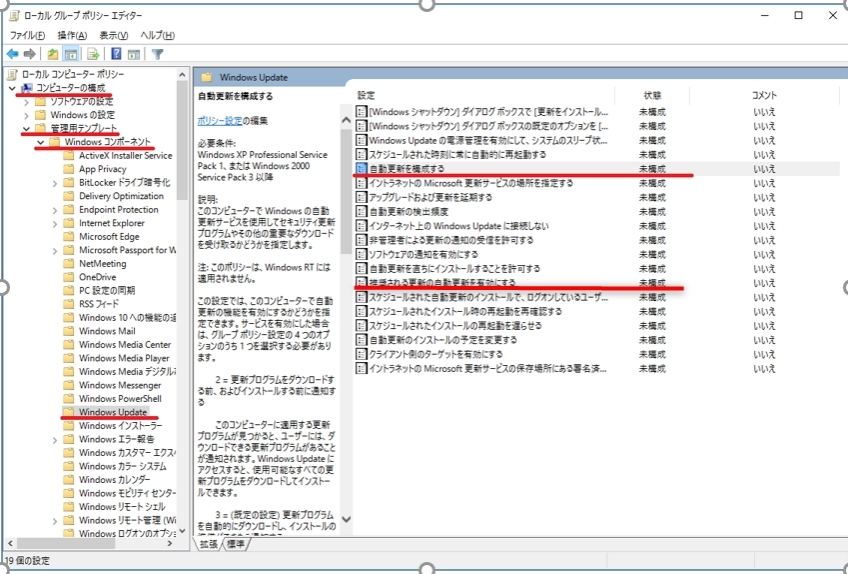Click the document icon beside ローカル コンピューター ポリシー
This screenshot has height=574, width=848.
12,74
